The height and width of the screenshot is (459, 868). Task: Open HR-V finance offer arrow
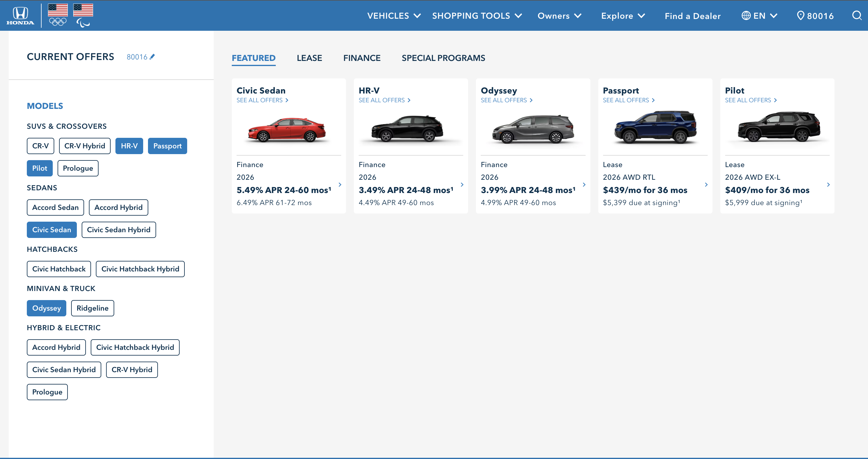[x=462, y=185]
